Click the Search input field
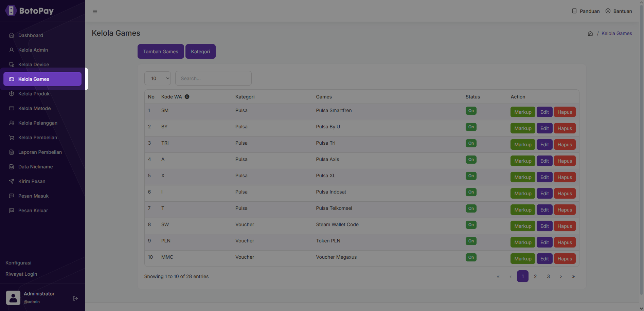This screenshot has width=644, height=311. pyautogui.click(x=213, y=78)
